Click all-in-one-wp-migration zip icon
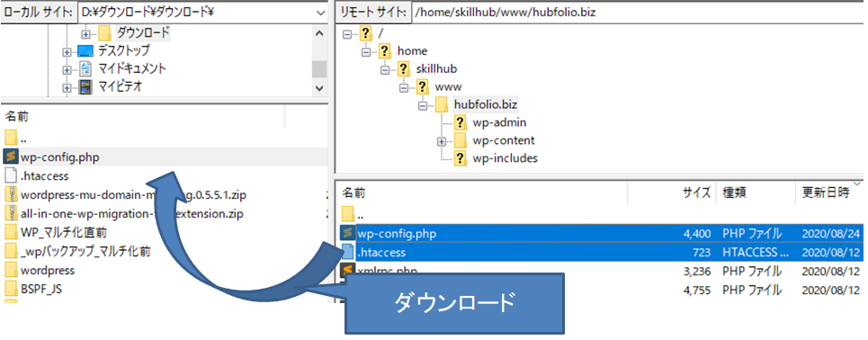This screenshot has height=340, width=868. (x=11, y=214)
